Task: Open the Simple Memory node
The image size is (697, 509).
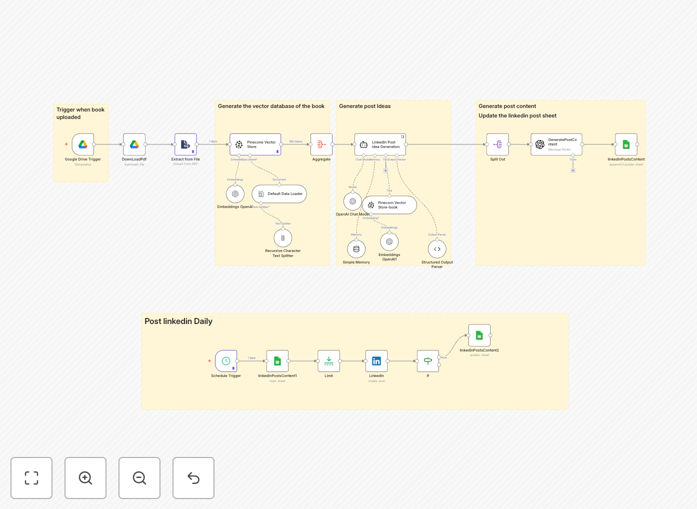Action: (356, 249)
